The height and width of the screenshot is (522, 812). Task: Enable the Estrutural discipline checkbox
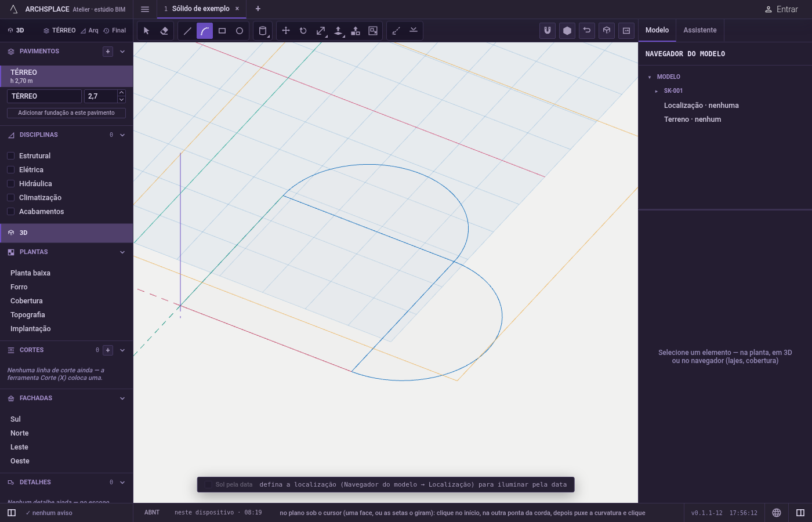point(10,156)
